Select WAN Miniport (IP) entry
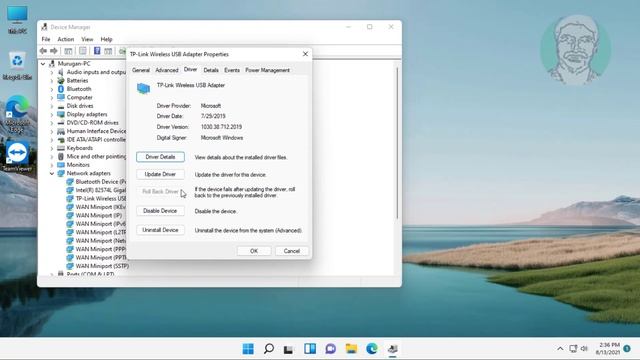 point(98,215)
